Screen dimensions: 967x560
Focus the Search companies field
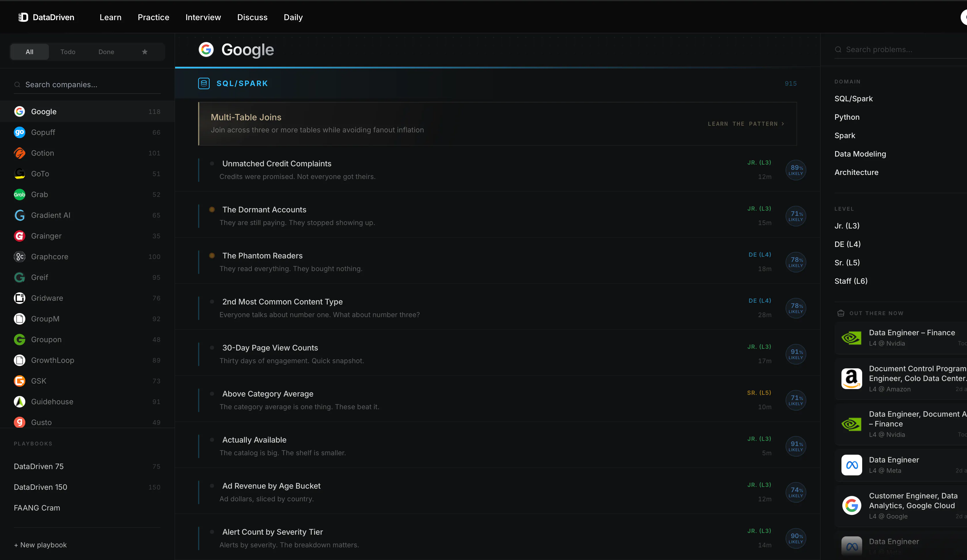[88, 84]
